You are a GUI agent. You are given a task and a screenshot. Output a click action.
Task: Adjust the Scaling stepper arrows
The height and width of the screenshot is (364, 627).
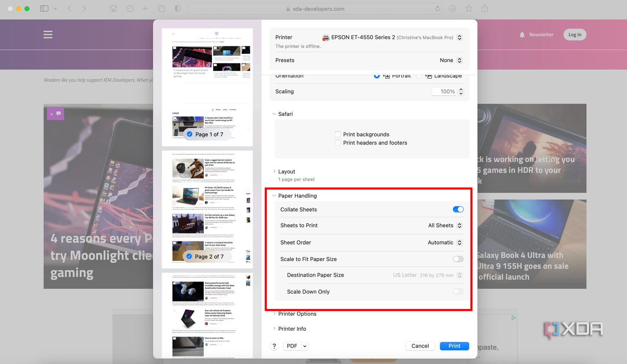pos(461,91)
